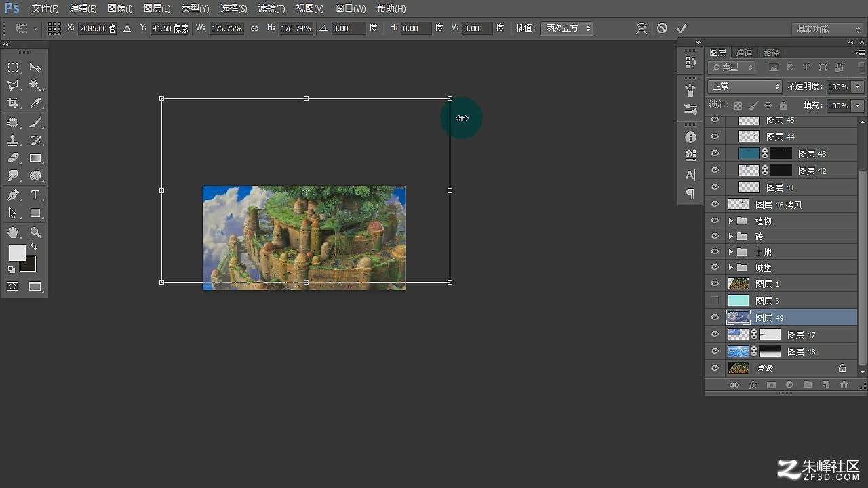
Task: Select the History Brush tool
Action: point(35,140)
